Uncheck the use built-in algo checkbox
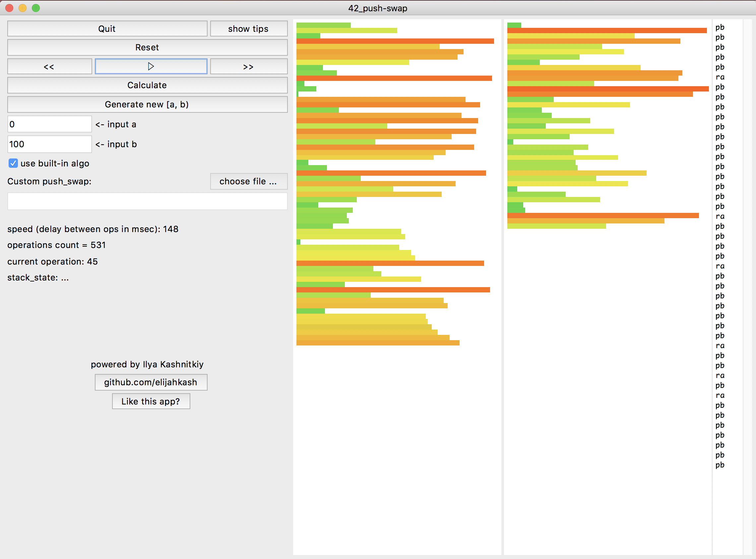 click(13, 163)
